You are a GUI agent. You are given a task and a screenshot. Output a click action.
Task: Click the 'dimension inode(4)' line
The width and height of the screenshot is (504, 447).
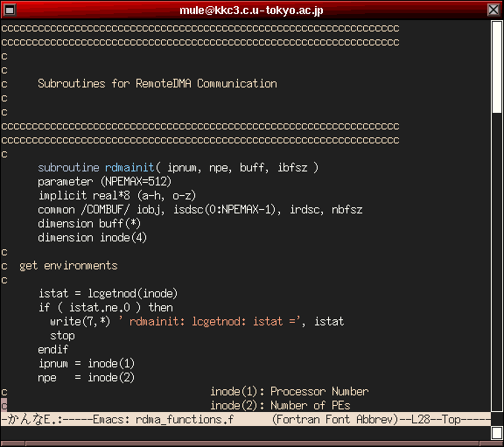[92, 237]
